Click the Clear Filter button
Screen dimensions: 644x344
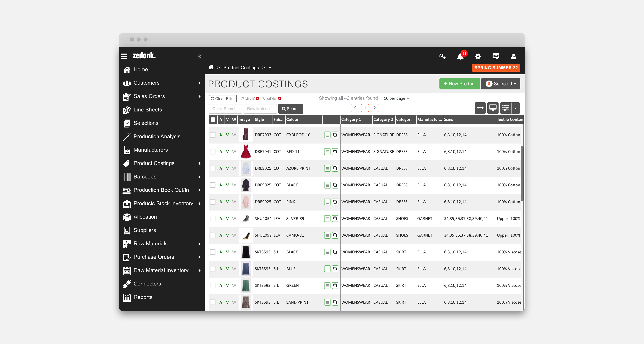pos(223,99)
